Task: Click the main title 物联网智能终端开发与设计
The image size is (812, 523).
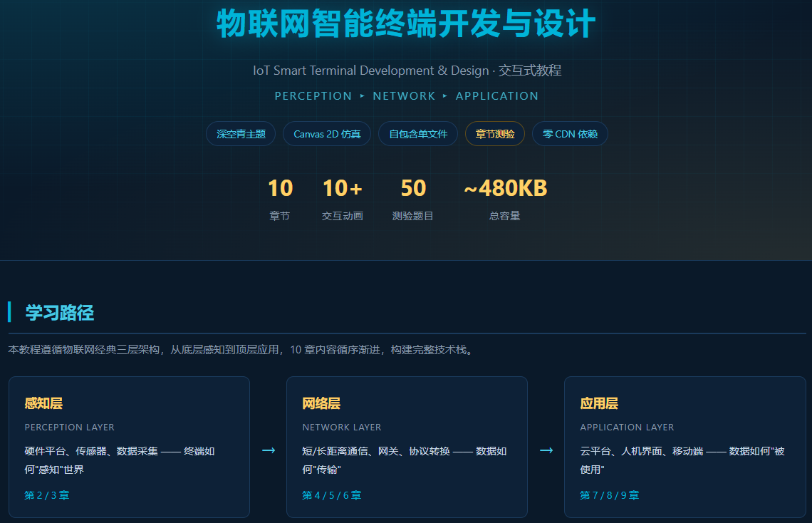Action: point(406,24)
